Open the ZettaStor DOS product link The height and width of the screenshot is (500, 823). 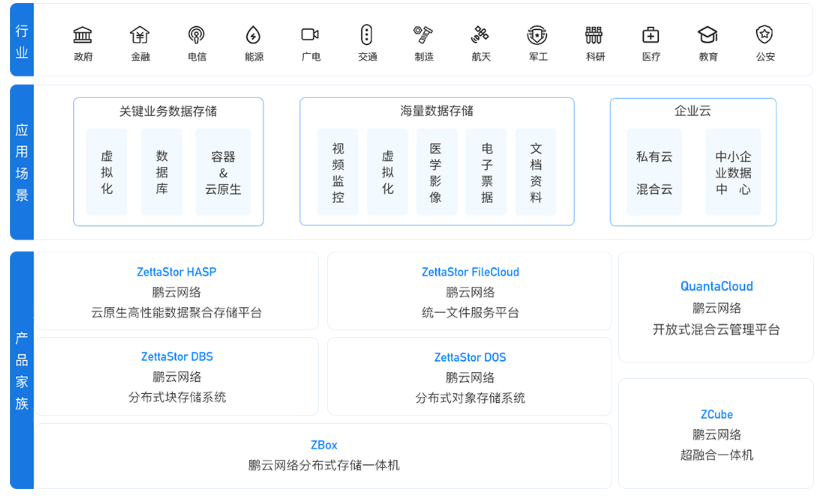pyautogui.click(x=470, y=357)
